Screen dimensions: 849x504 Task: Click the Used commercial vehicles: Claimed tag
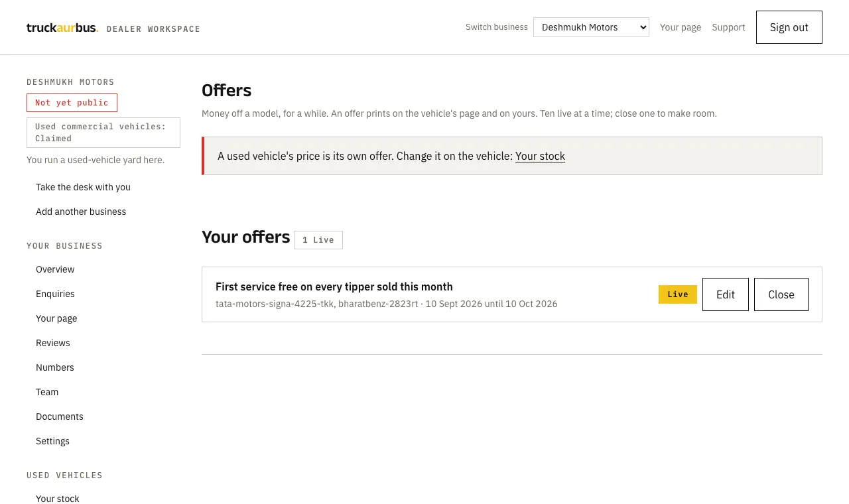point(103,133)
